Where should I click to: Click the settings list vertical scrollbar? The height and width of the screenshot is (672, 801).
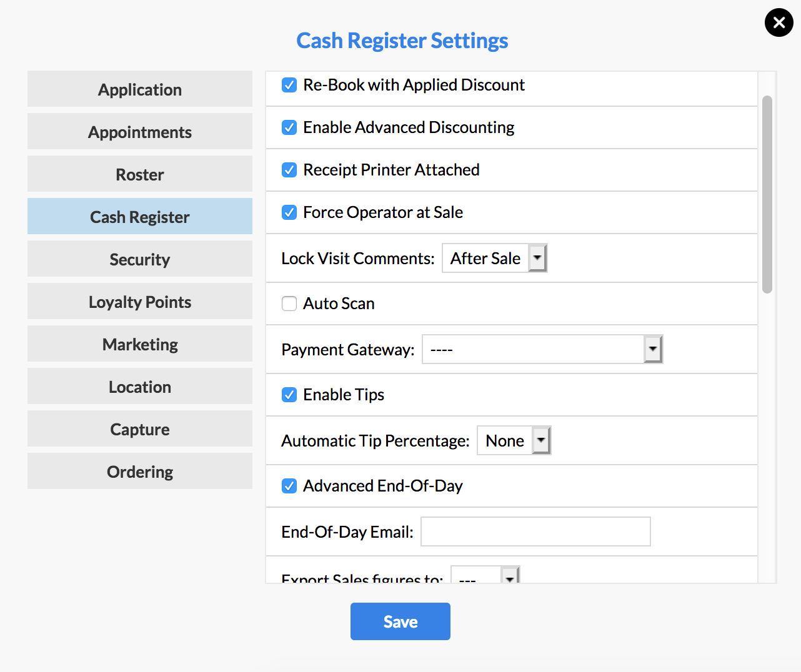point(767,194)
